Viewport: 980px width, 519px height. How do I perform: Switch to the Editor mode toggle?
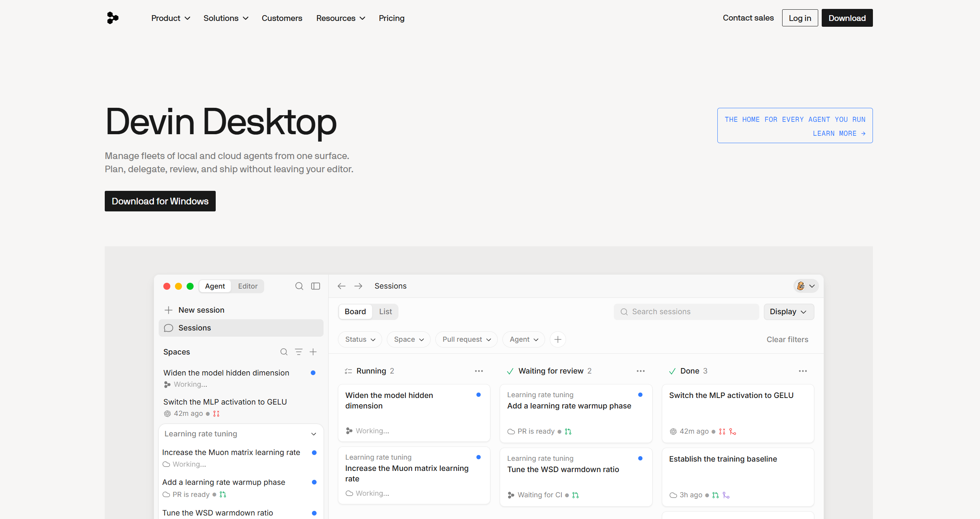[248, 286]
